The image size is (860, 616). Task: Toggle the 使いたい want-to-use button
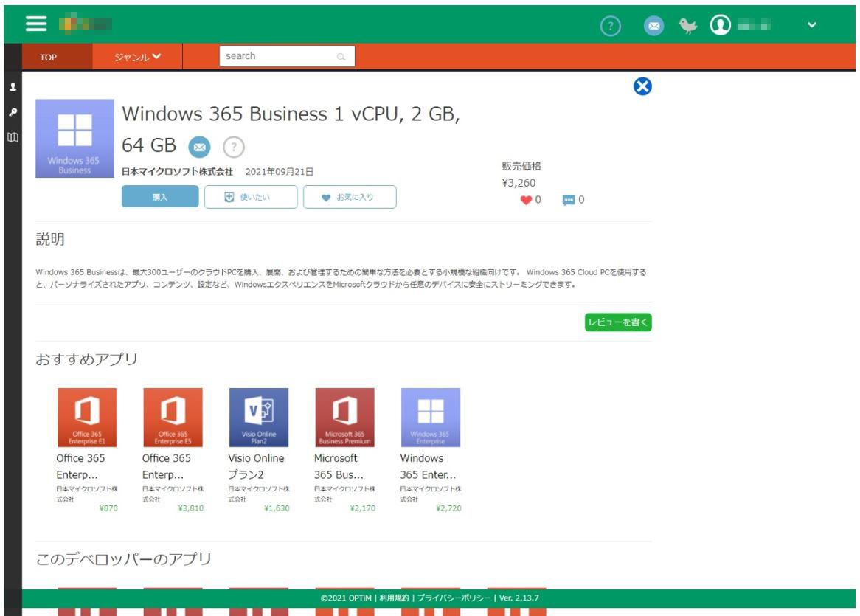pyautogui.click(x=251, y=197)
